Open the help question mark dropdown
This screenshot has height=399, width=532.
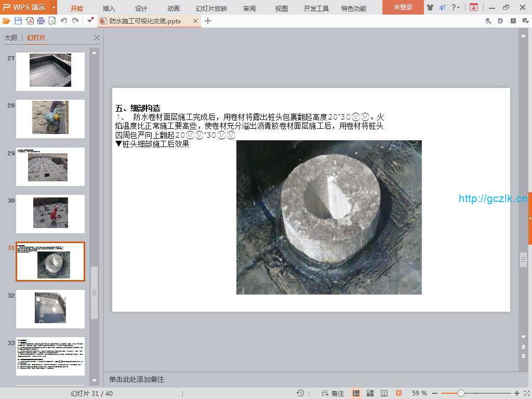(x=455, y=7)
